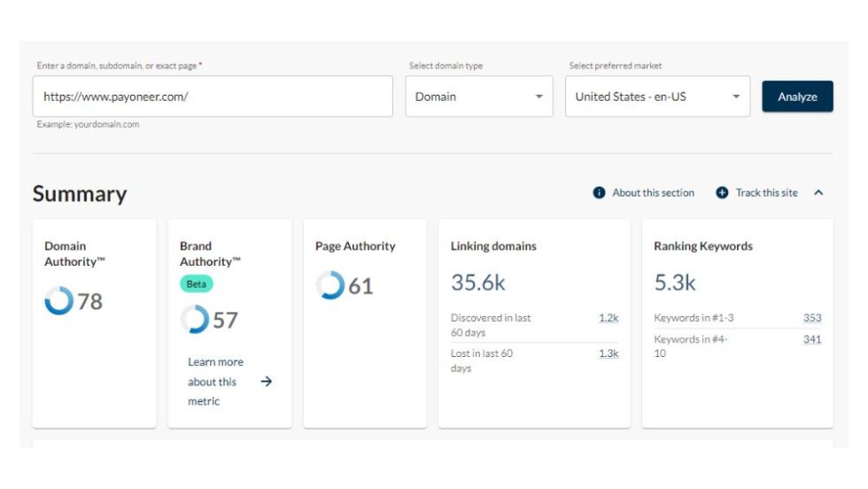Screen dimensions: 868x489
Task: Click the info icon beside About this section
Action: [x=600, y=193]
